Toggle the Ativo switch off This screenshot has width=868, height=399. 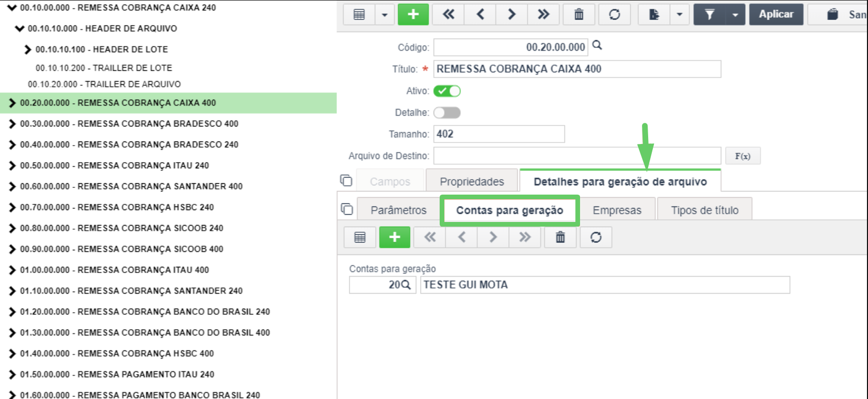[x=447, y=91]
